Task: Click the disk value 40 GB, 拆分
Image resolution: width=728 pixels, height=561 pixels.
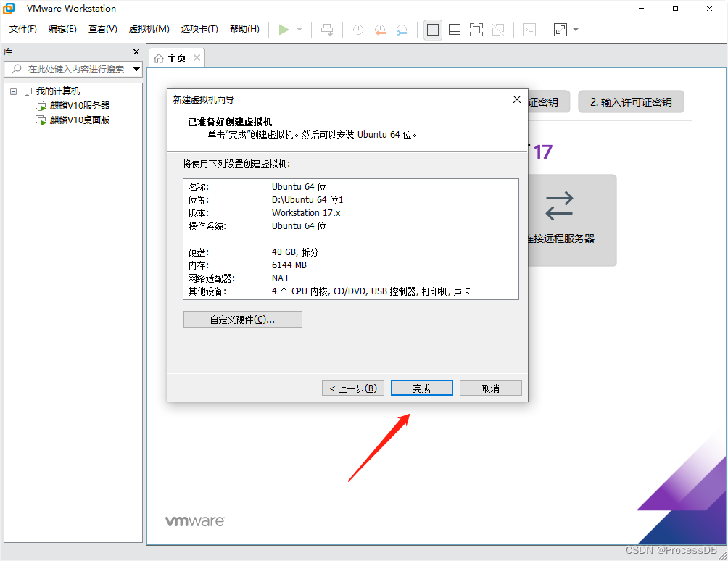Action: point(295,252)
